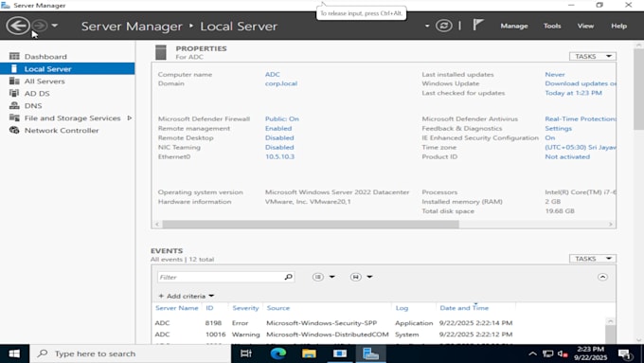Click the Public: On firewall link
The image size is (644, 363).
(x=282, y=118)
